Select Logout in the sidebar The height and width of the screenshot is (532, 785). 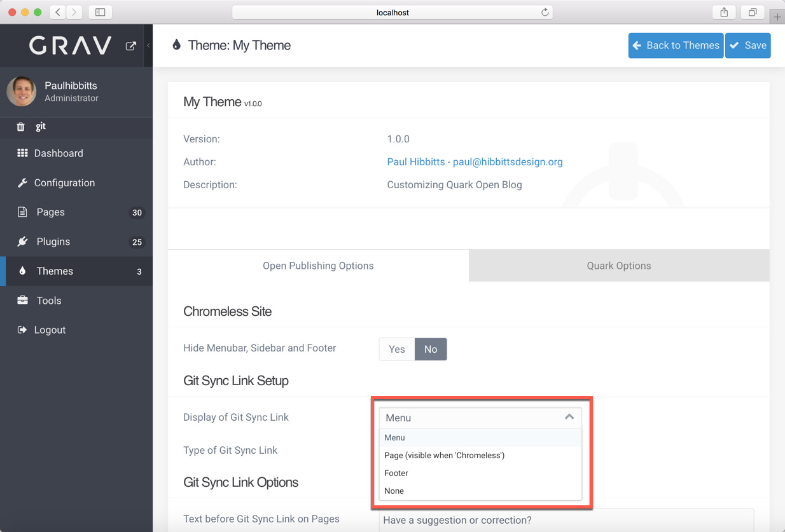76,330
